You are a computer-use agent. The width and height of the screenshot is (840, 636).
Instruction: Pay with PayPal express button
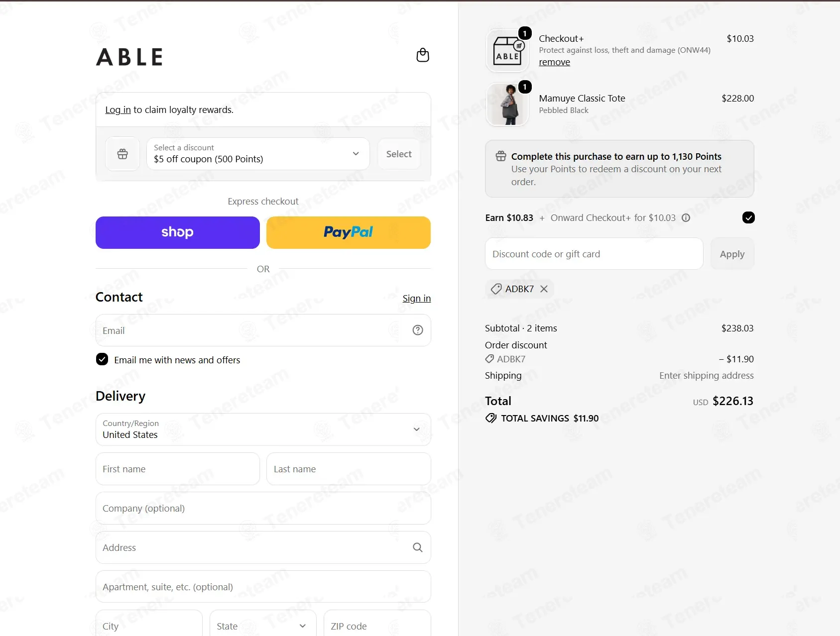click(349, 232)
